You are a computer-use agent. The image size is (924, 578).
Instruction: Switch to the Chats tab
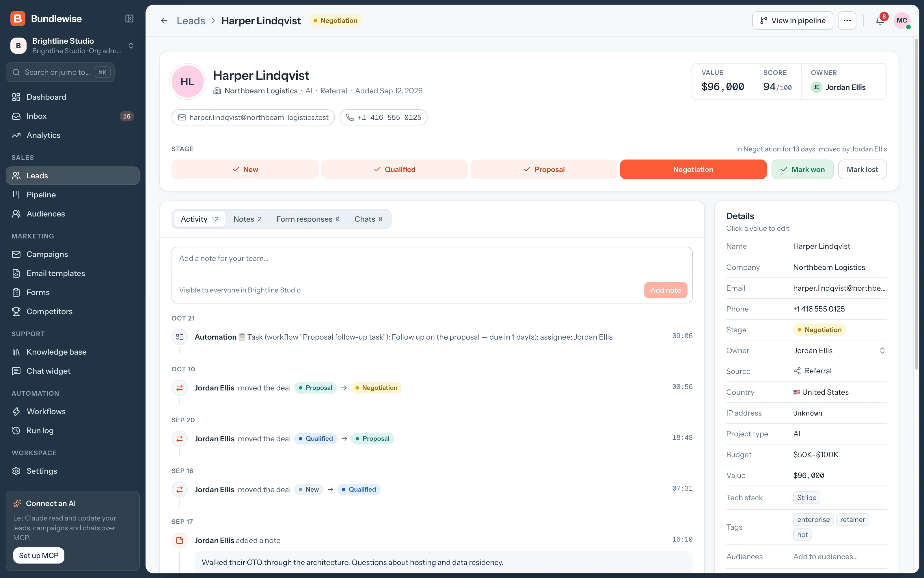click(x=368, y=219)
